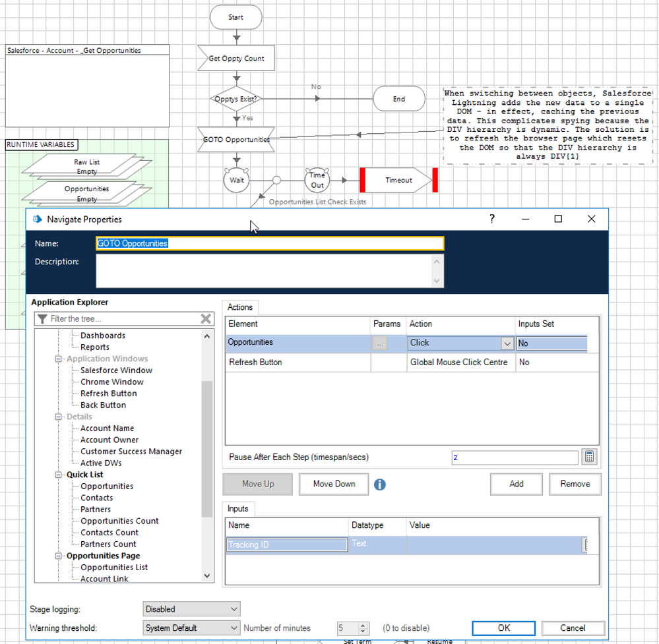Click the blue info icon

[380, 484]
